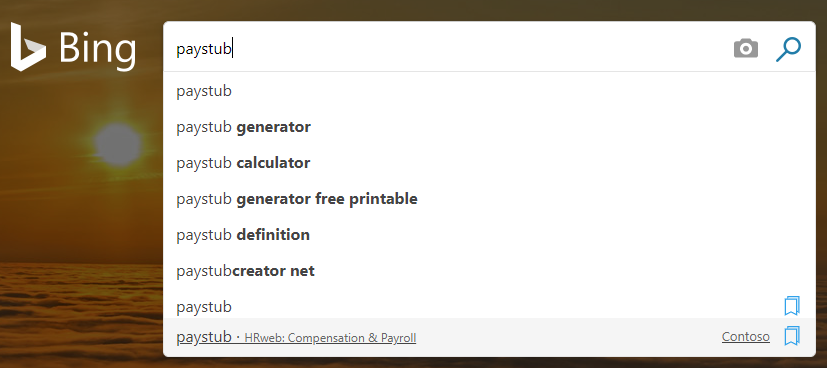
Task: Pick 'paystub generator free printable' suggestion
Action: coord(489,199)
